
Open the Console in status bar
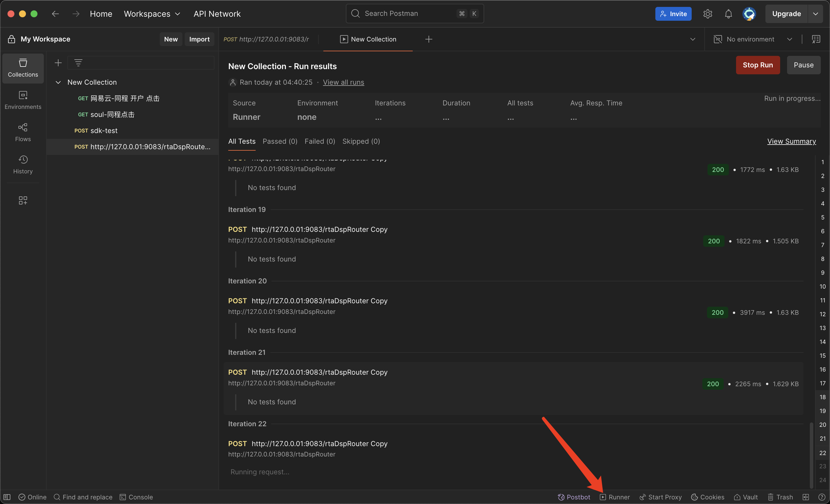136,497
